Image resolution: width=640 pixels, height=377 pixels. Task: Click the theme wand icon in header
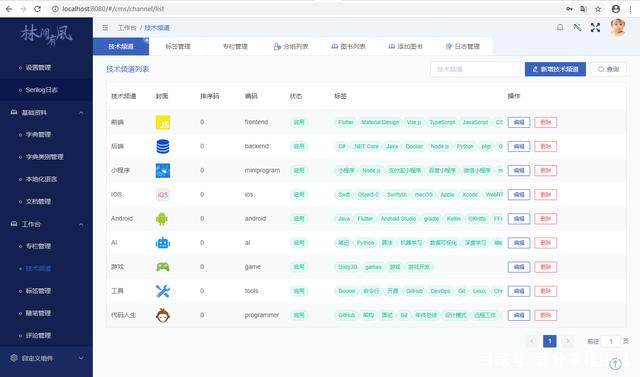click(x=577, y=27)
